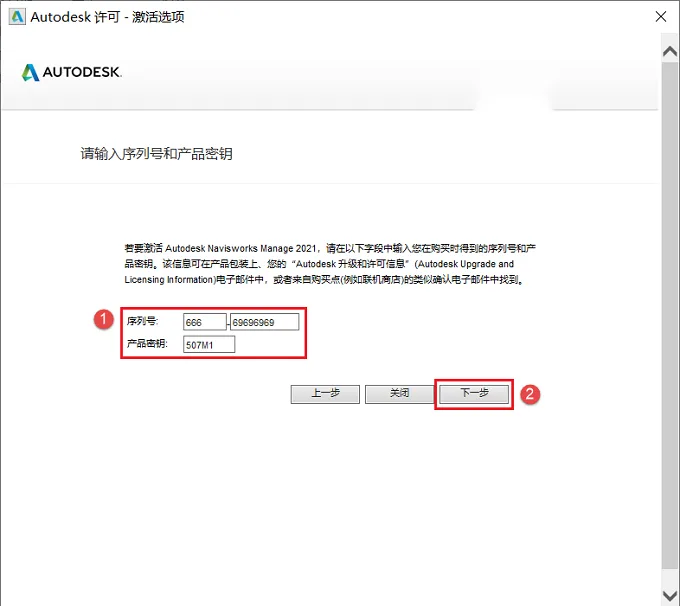Click the vertical scrollbar track
The image size is (680, 606).
pyautogui.click(x=670, y=314)
